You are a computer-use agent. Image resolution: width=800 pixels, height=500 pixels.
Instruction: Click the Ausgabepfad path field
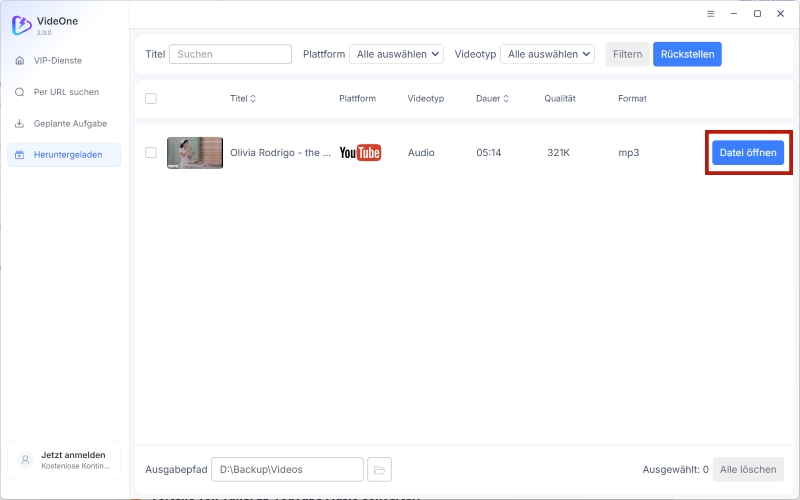click(287, 469)
